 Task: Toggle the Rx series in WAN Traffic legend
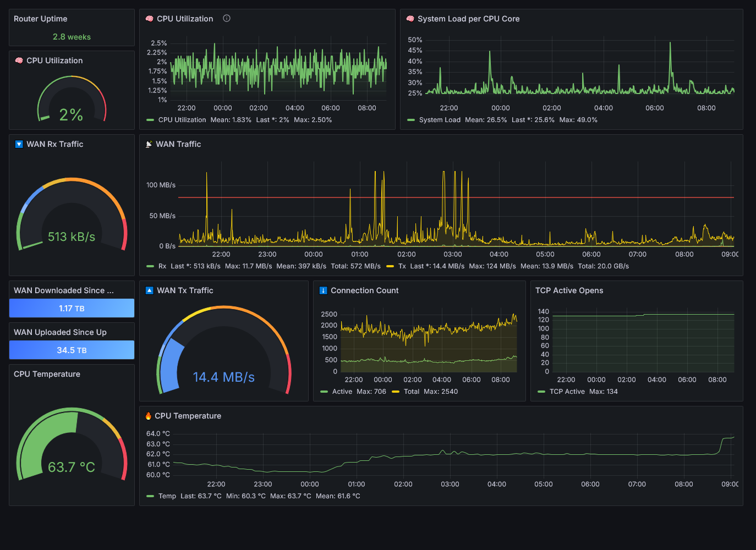(162, 266)
